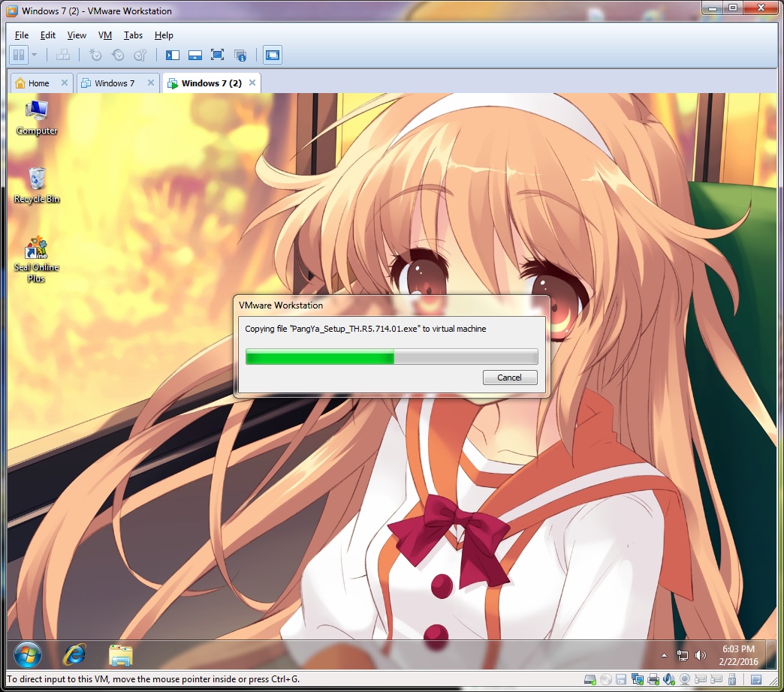Click the hard disk device status icon

(x=590, y=679)
